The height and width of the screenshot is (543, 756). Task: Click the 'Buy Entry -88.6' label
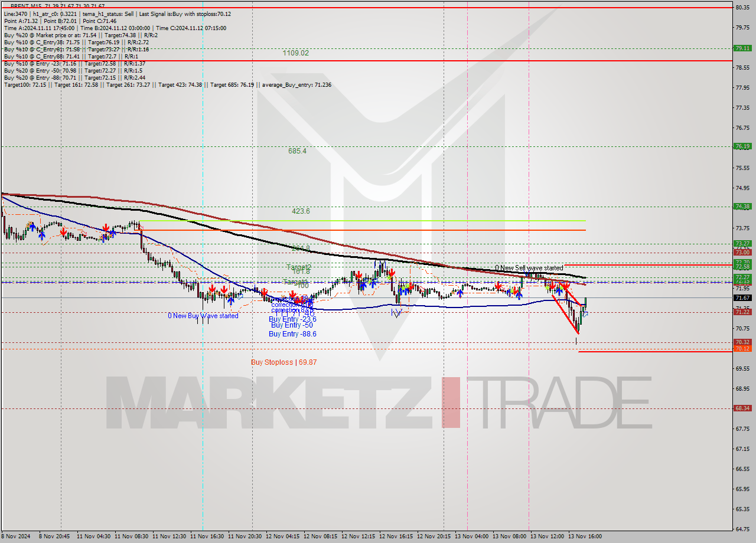pyautogui.click(x=292, y=334)
